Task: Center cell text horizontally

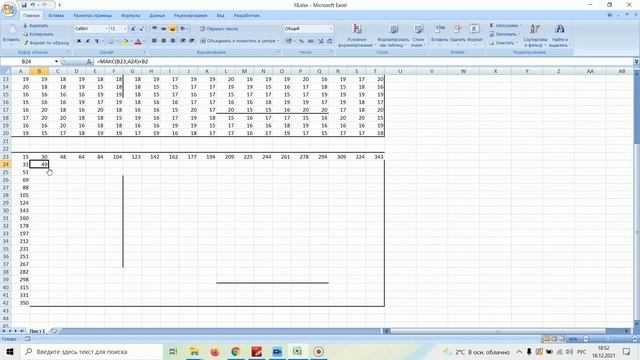Action: click(x=164, y=41)
